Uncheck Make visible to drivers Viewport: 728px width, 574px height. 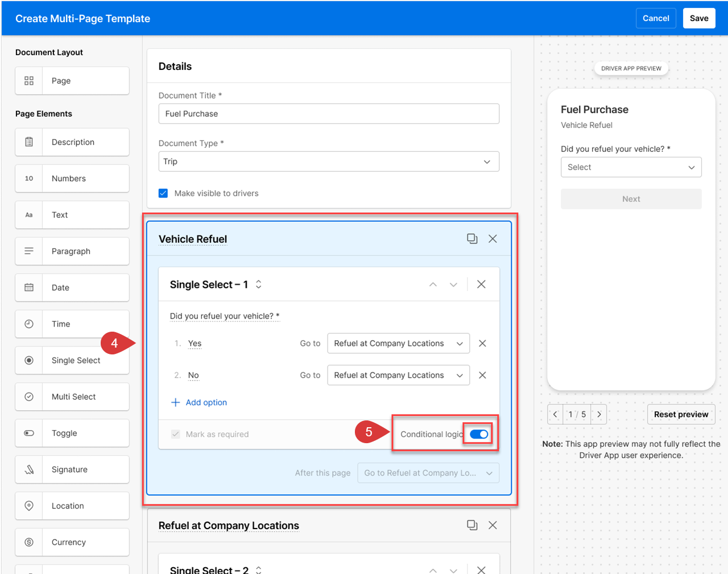click(x=163, y=193)
